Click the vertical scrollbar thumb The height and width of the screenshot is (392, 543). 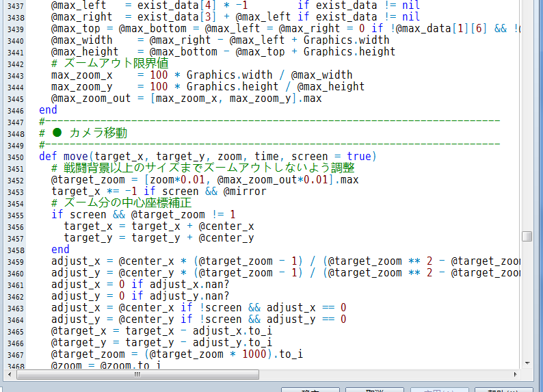click(x=527, y=236)
